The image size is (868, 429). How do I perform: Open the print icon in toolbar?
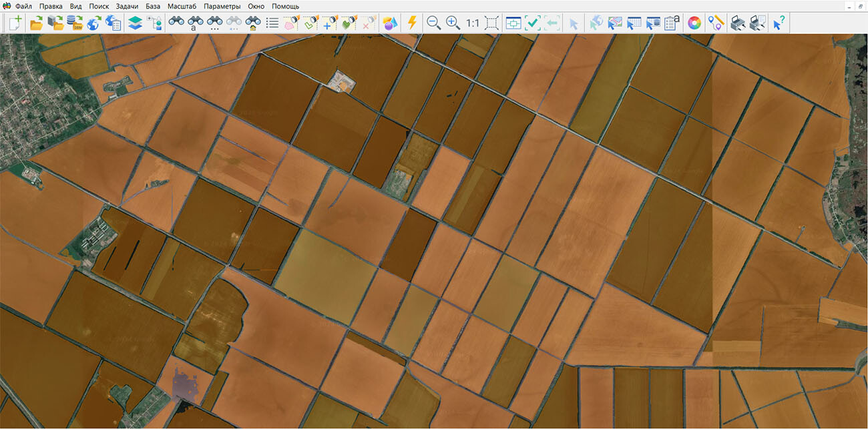coord(738,23)
